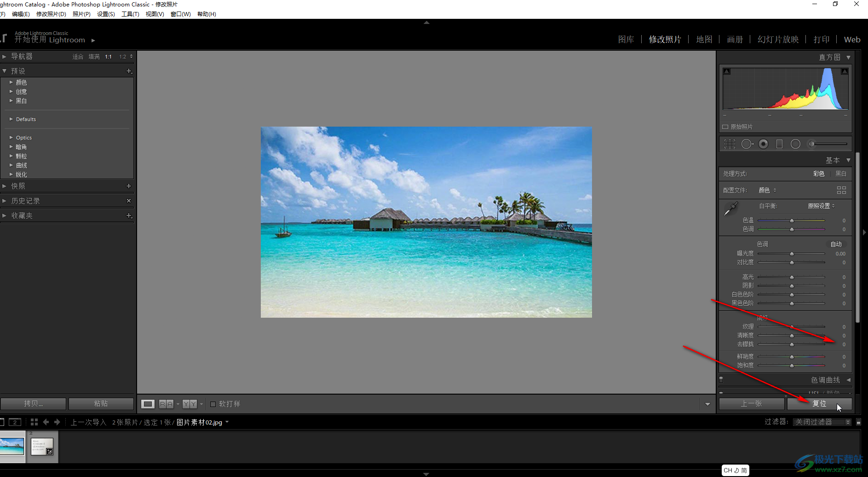Collapse the Presets panel
Image resolution: width=868 pixels, height=477 pixels.
pos(4,71)
